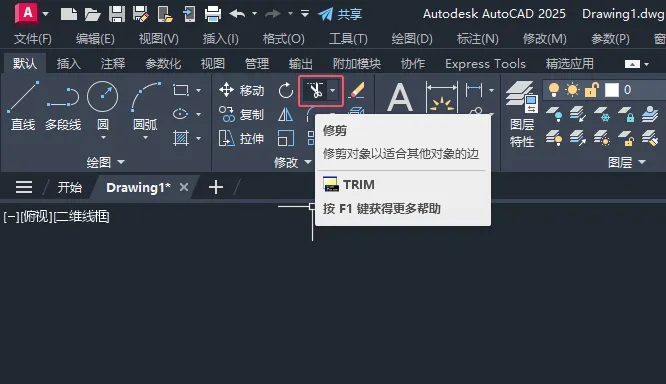
Task: Click the 移动 move tool
Action: 241,90
